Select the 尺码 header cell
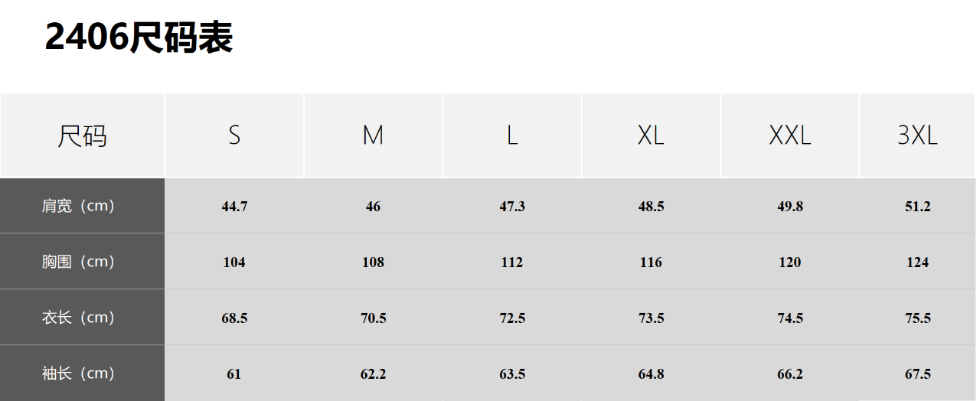 click(x=82, y=135)
